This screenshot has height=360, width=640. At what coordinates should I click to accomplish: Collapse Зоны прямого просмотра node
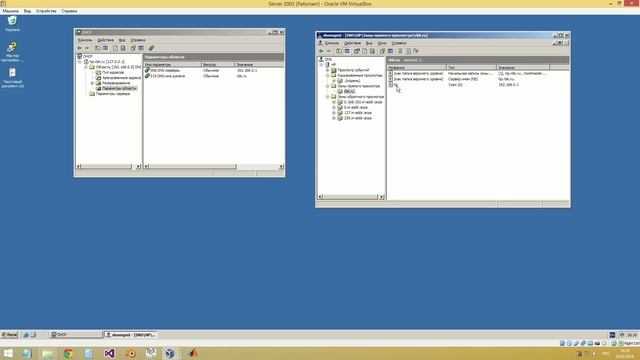[327, 86]
